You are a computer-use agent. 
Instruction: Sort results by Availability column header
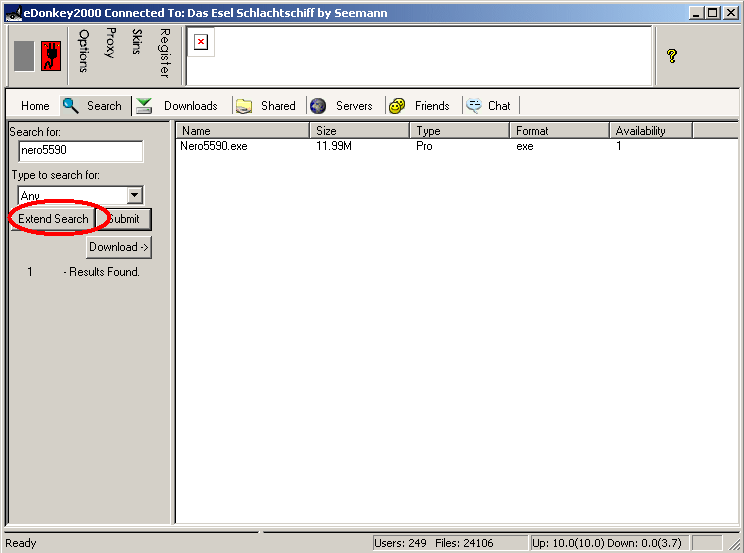[651, 131]
